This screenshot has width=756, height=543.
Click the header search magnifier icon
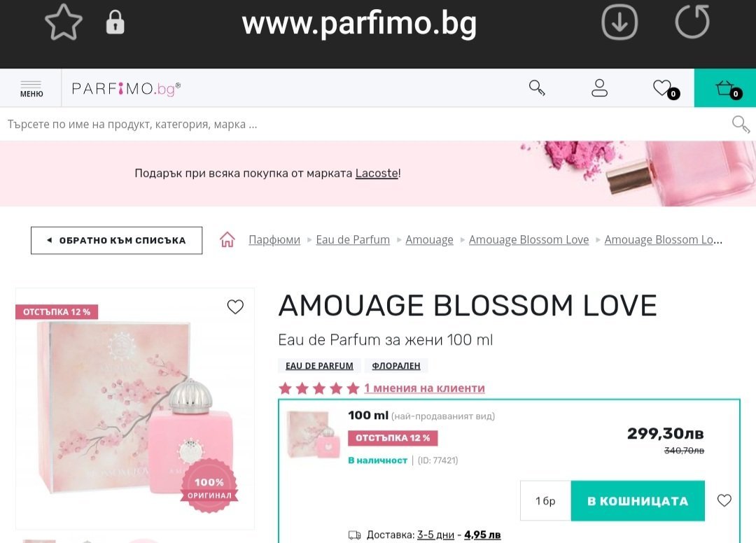(x=537, y=88)
